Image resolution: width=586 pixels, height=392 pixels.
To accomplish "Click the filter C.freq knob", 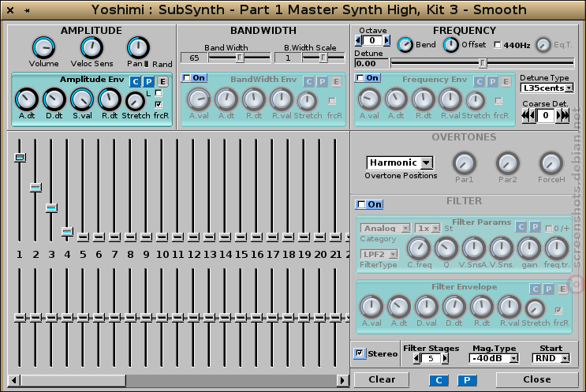I will 419,248.
